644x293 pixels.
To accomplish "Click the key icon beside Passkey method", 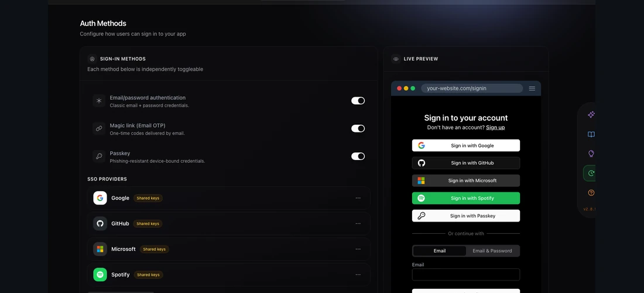I will click(99, 156).
